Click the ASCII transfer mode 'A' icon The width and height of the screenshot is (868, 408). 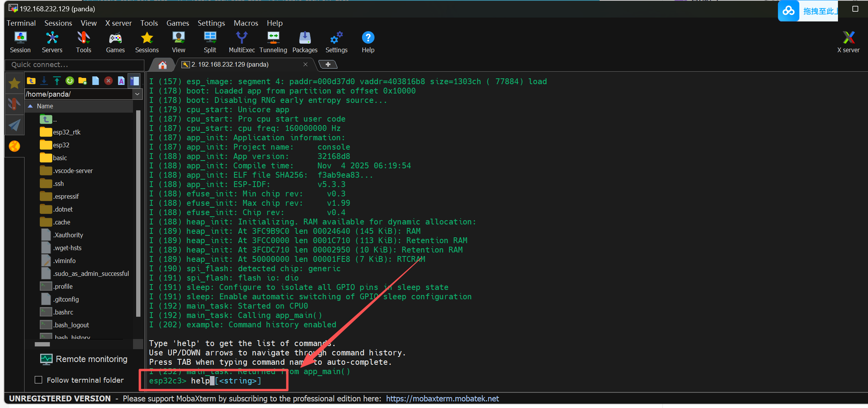point(121,81)
